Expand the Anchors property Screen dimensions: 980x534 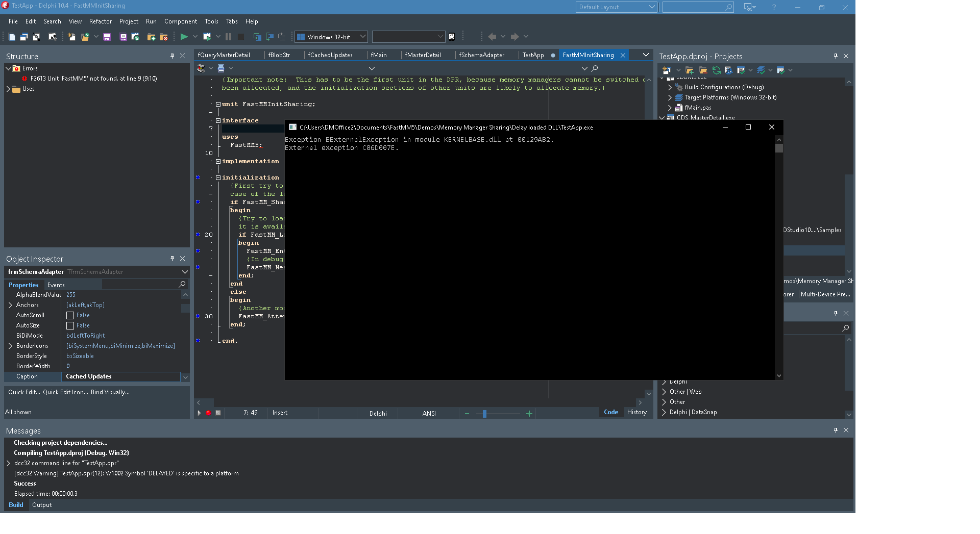click(10, 306)
